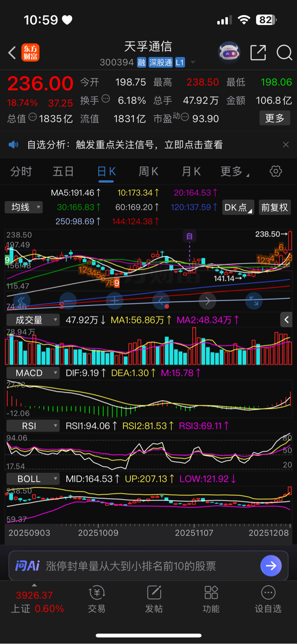
Task: Tap the 20251107 date on axis
Action: 194,533
